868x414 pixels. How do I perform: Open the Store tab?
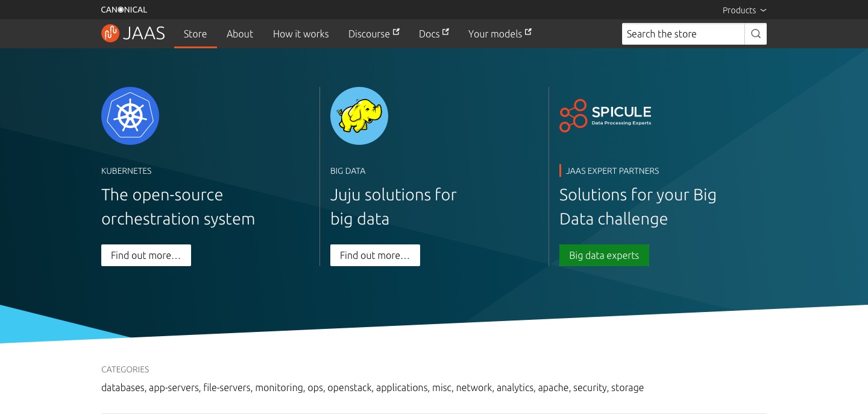point(195,34)
